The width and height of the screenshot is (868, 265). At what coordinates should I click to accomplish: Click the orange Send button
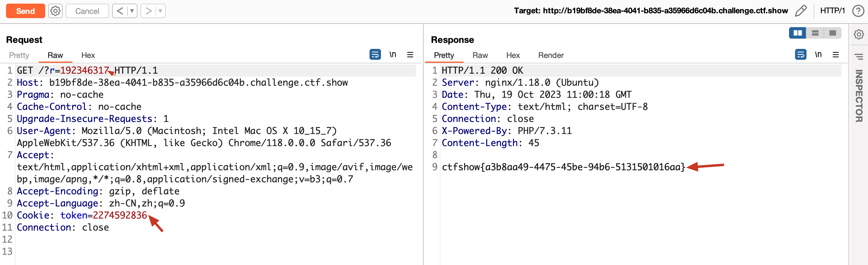[25, 11]
